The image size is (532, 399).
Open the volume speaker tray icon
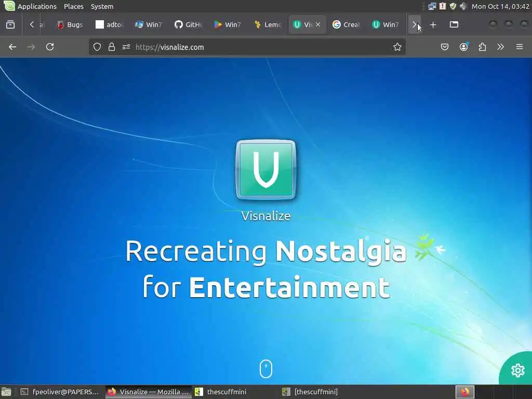pyautogui.click(x=463, y=6)
